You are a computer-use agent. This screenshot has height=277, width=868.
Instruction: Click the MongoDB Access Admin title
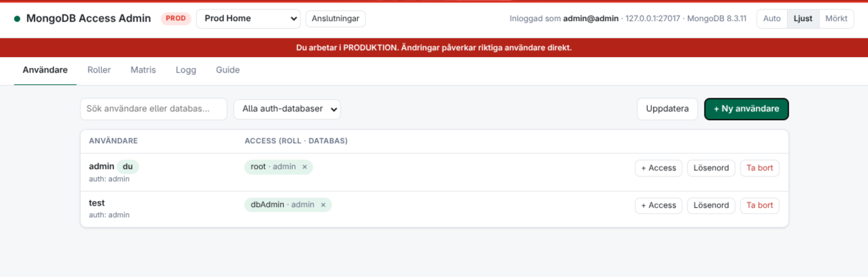coord(88,19)
